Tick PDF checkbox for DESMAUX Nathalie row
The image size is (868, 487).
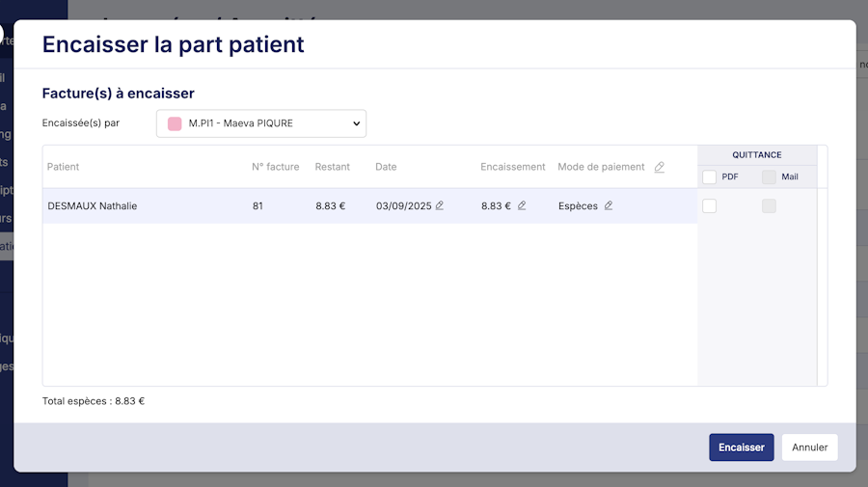[x=710, y=205]
